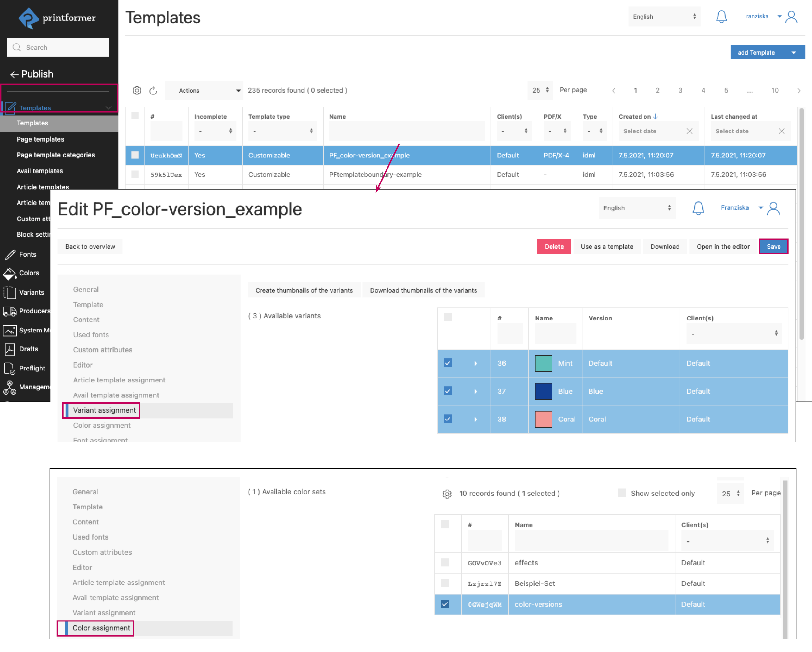812x652 pixels.
Task: Toggle checkbox for variant row 38 Coral
Action: point(447,419)
